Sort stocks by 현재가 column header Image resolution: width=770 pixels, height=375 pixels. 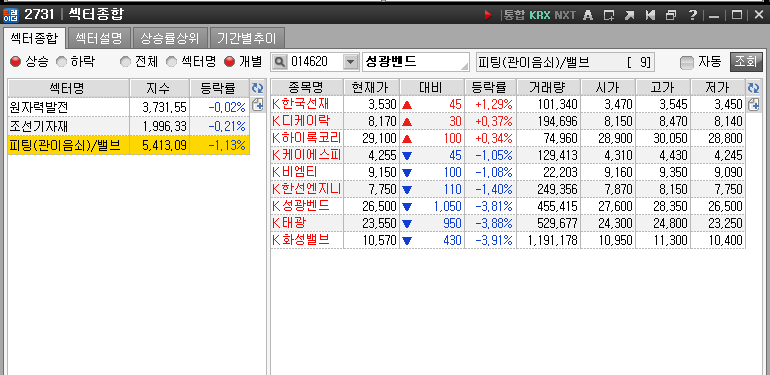372,88
